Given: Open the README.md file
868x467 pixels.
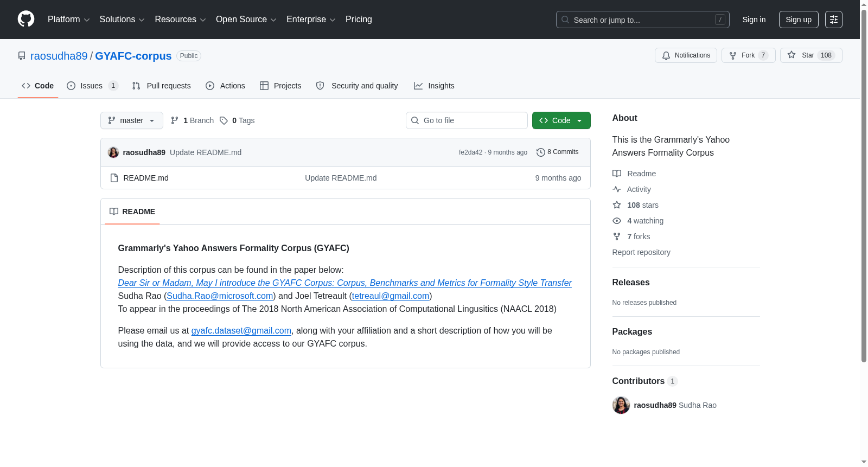Looking at the screenshot, I should 146,178.
